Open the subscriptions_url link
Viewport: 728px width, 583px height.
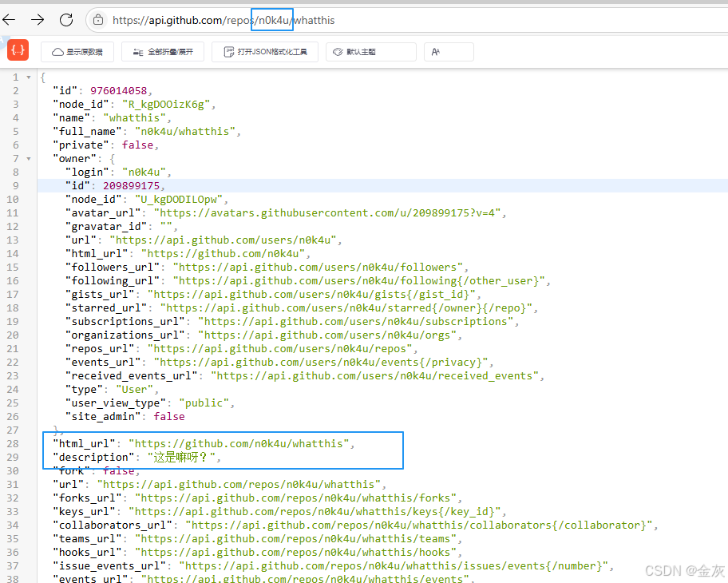356,322
